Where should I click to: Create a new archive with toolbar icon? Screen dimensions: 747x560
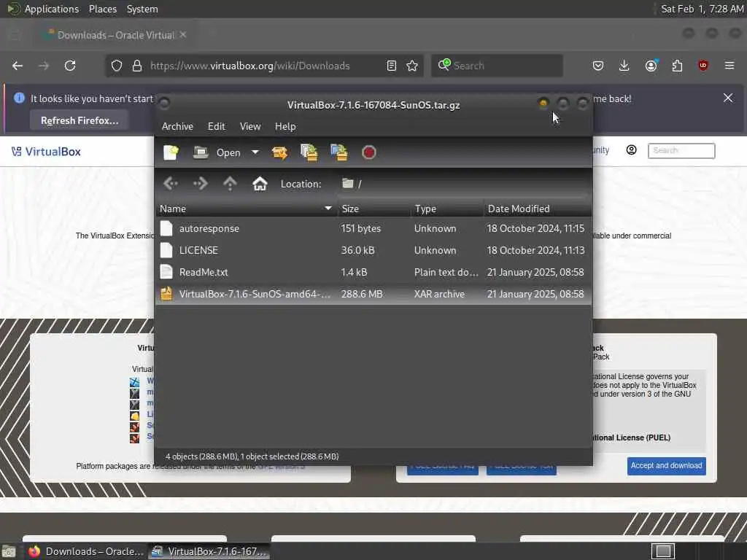pos(171,152)
